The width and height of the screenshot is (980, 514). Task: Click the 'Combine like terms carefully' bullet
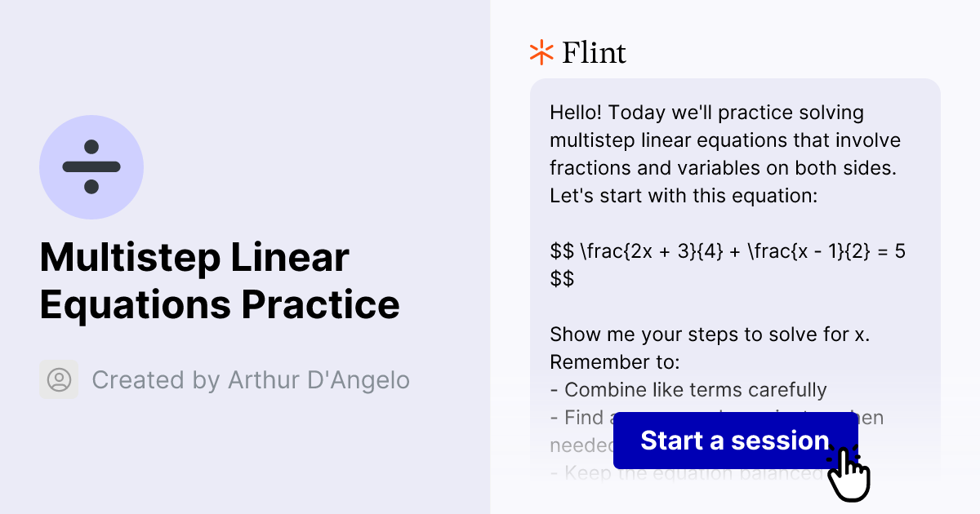(x=688, y=389)
